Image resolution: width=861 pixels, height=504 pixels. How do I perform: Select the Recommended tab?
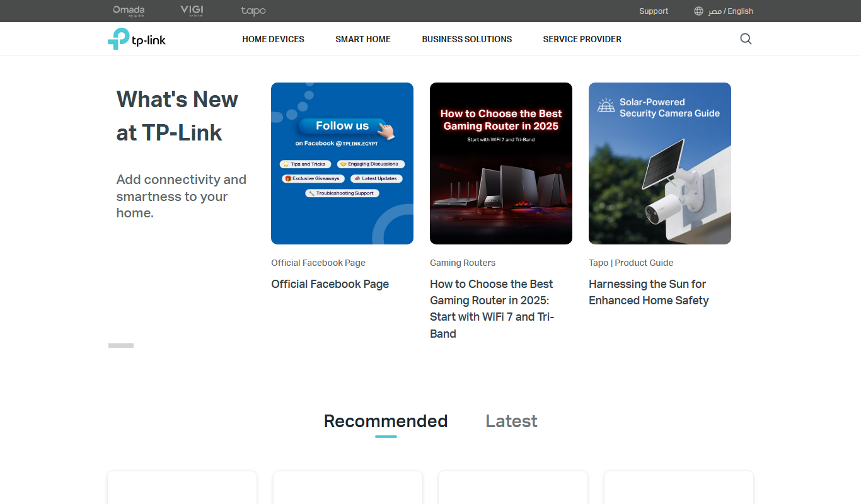(x=386, y=421)
